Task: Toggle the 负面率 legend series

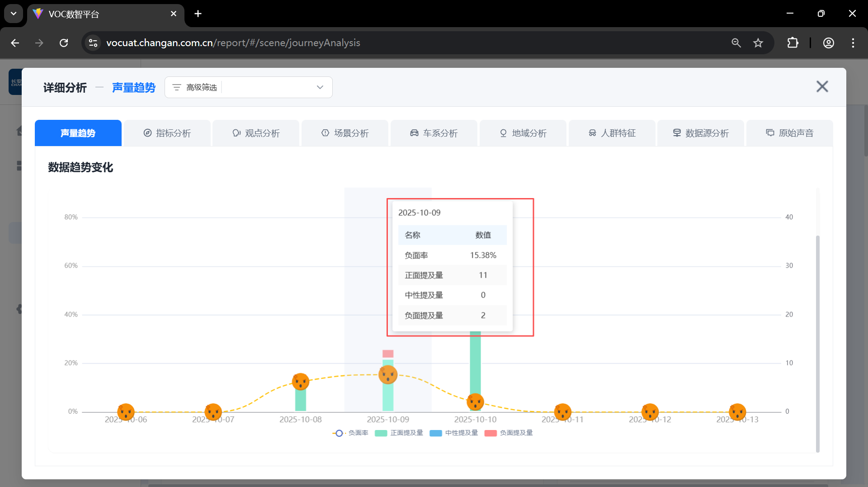Action: [351, 433]
